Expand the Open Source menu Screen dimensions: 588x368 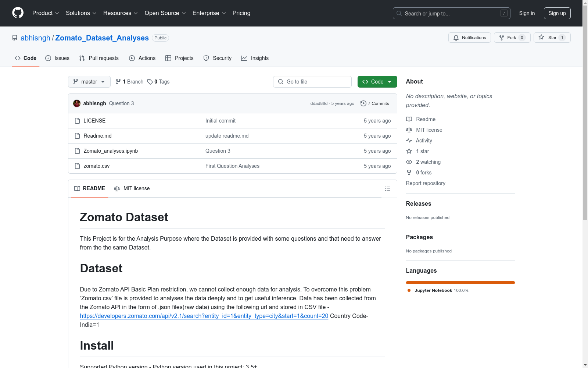[x=165, y=13]
